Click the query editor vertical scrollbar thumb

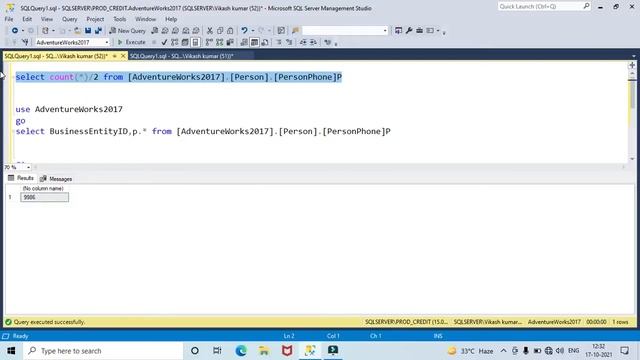[632, 94]
